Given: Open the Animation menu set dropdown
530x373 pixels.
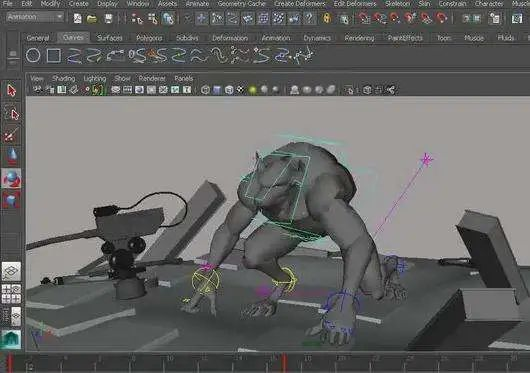Looking at the screenshot, I should point(35,17).
